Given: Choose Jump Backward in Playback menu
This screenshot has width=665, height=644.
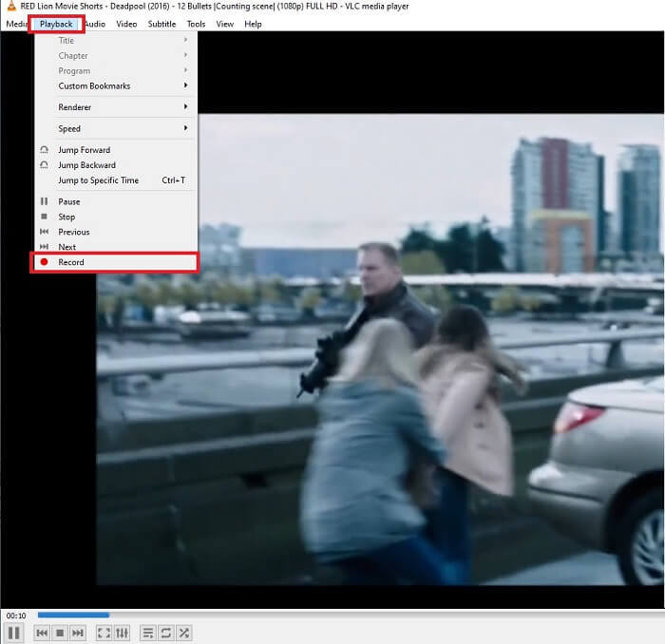Looking at the screenshot, I should point(116,165).
